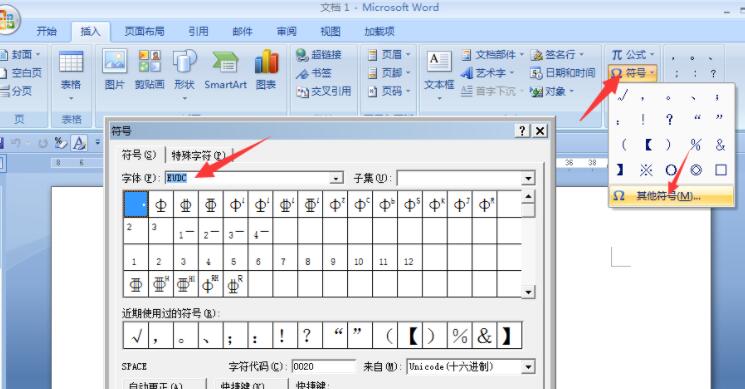
Task: Select the Symbols (符号) dialog tab
Action: (139, 155)
